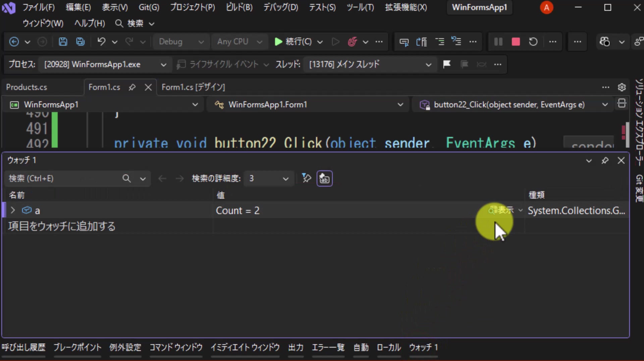Image resolution: width=644 pixels, height=361 pixels.
Task: Click the watch search magnifier icon
Action: click(x=126, y=178)
